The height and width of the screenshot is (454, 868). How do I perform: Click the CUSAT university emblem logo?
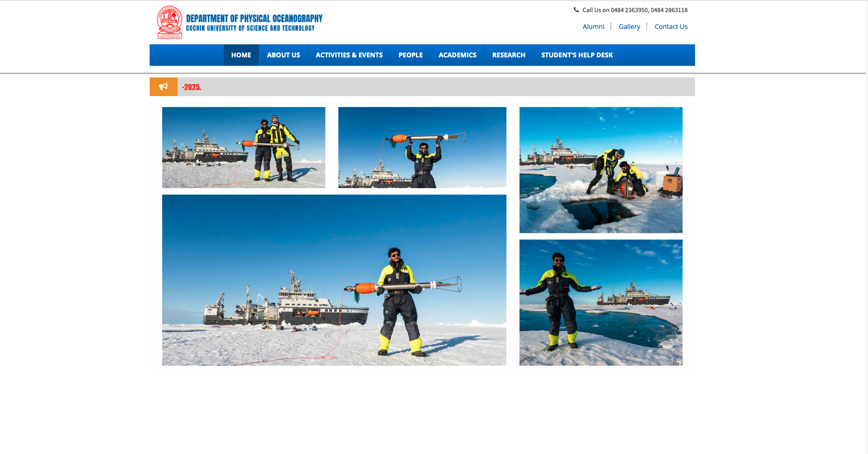coord(170,22)
